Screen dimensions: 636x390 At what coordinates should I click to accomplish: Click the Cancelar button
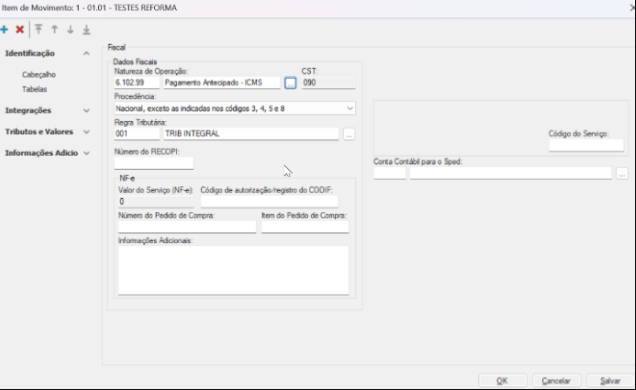click(556, 381)
